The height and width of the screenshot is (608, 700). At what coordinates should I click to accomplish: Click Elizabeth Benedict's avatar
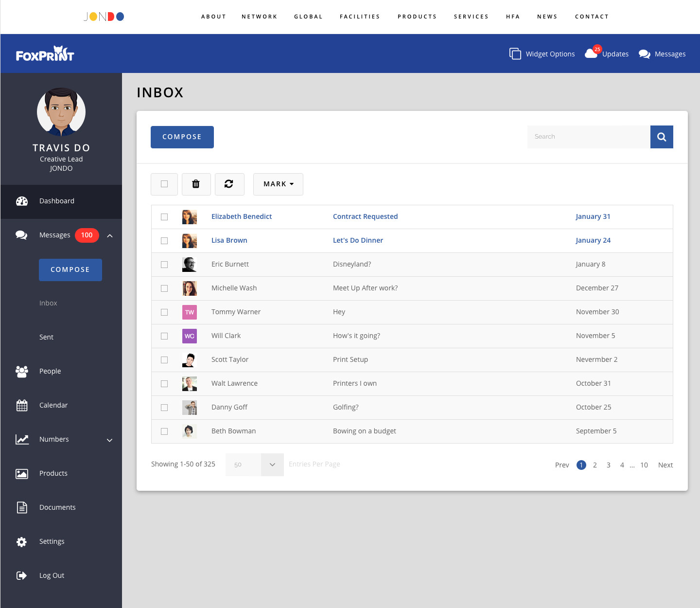pos(190,217)
